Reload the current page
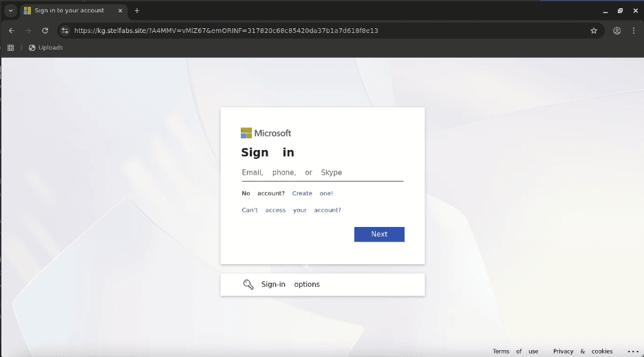 pos(45,31)
